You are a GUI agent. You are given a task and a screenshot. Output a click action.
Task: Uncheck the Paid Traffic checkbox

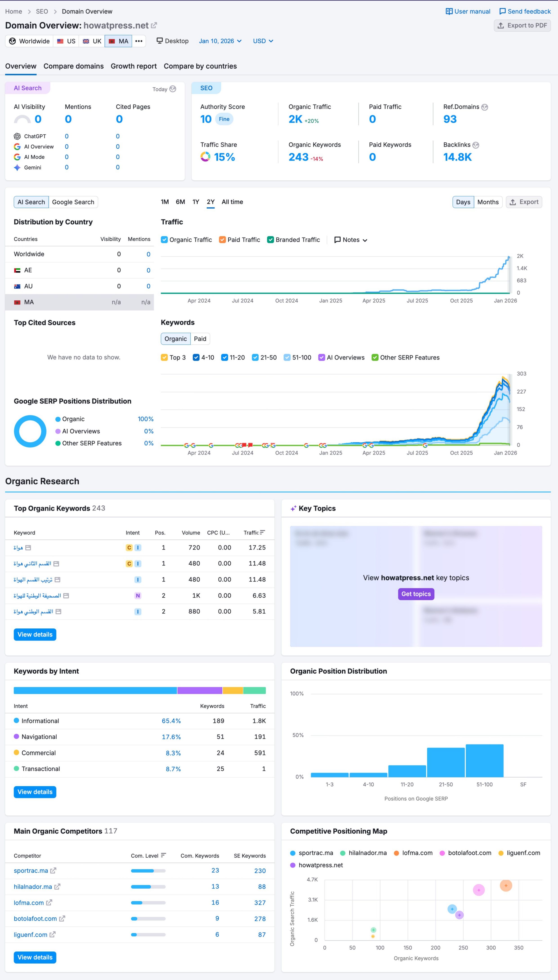coord(222,240)
